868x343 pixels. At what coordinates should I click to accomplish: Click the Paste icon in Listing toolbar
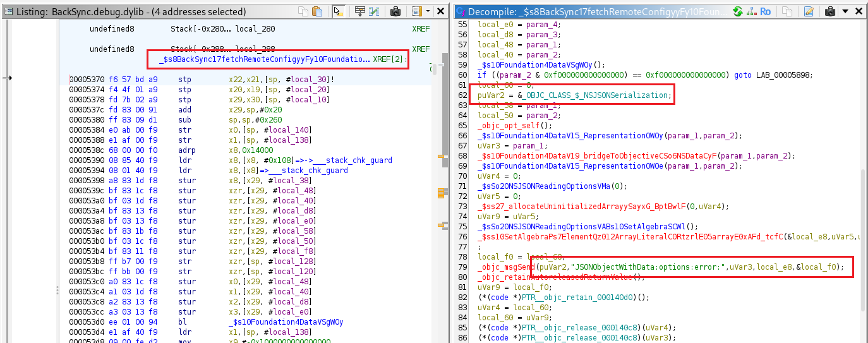coord(317,11)
